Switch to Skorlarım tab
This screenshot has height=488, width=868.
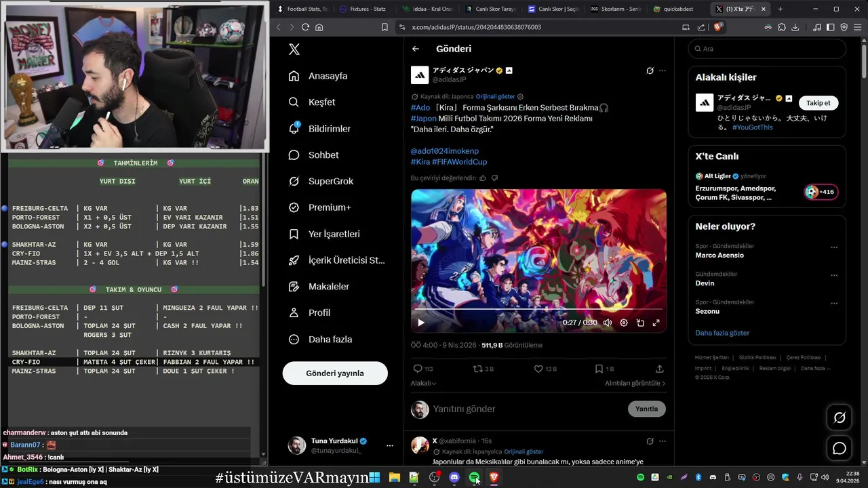(x=616, y=9)
